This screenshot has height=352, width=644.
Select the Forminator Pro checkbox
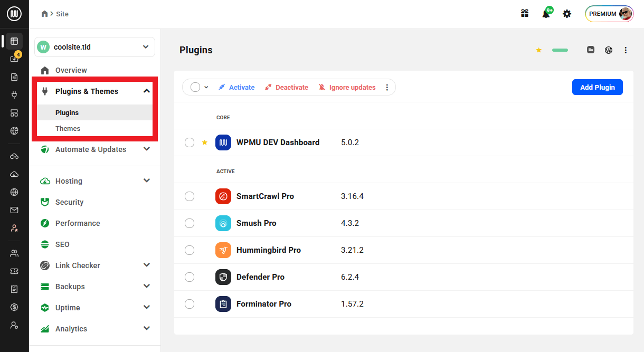tap(190, 304)
